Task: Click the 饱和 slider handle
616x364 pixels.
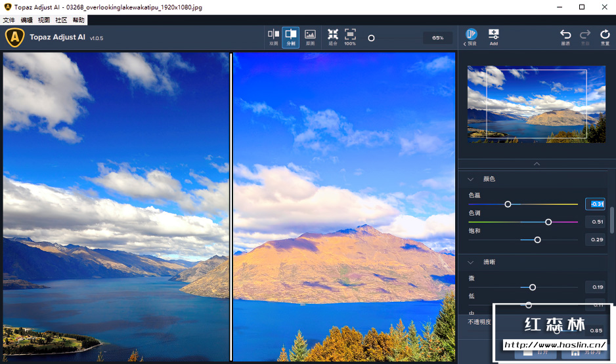Action: pyautogui.click(x=537, y=239)
